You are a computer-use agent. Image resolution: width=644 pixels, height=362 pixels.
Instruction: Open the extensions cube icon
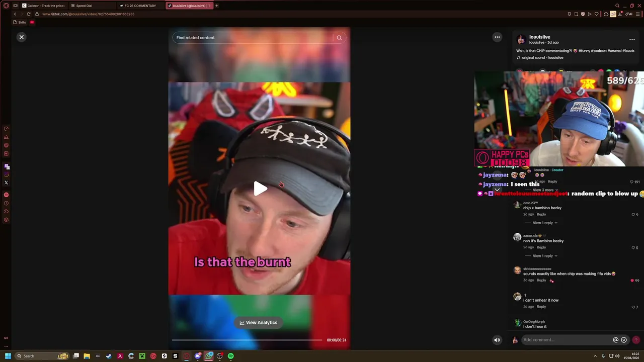[606, 14]
